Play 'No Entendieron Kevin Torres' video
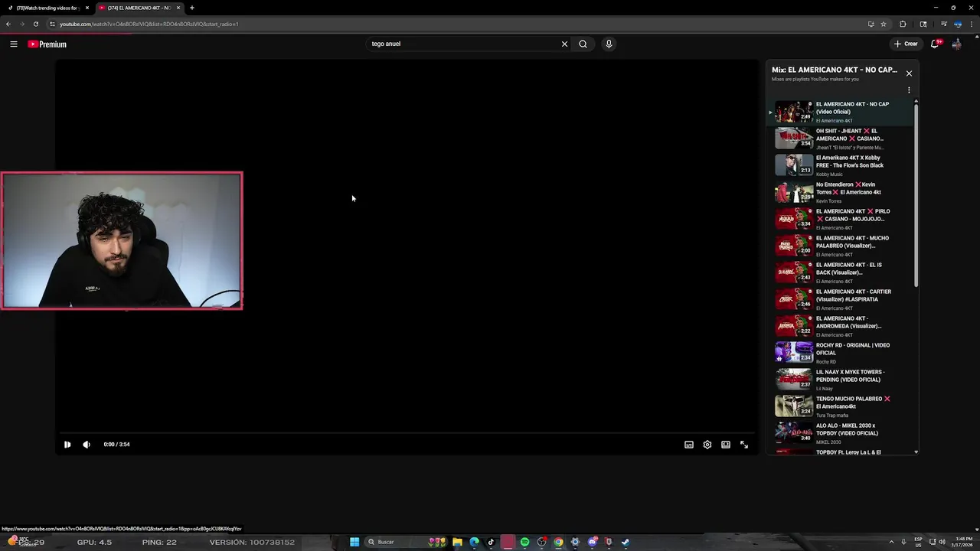The image size is (980, 551). coord(840,192)
